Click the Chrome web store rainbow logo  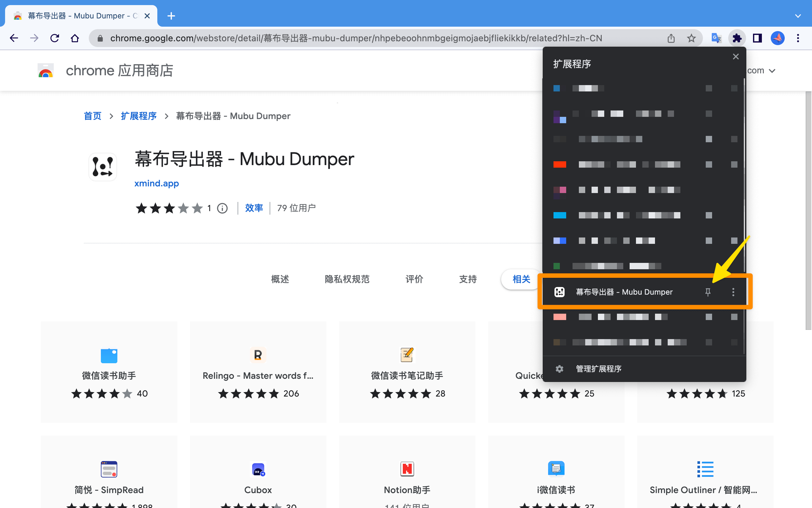coord(46,70)
